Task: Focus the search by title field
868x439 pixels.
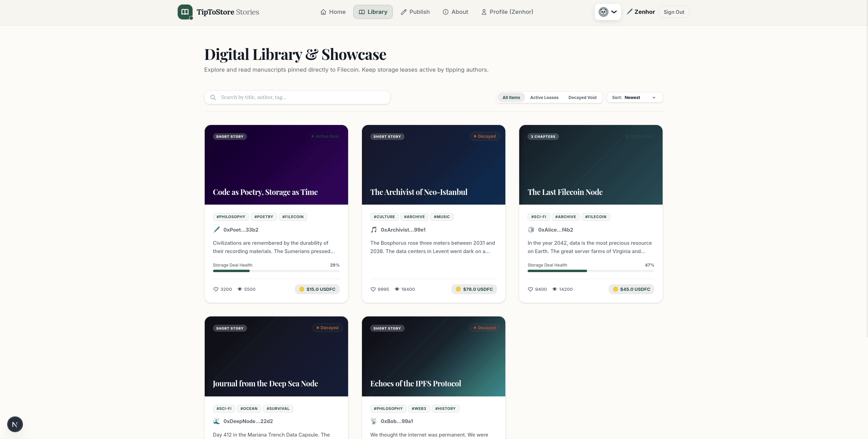Action: (x=297, y=97)
